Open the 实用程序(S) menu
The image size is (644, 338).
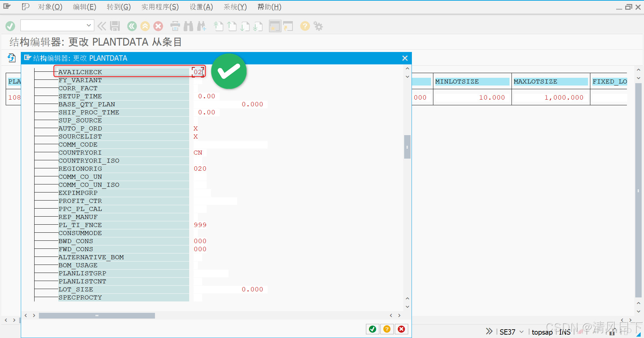(x=160, y=7)
